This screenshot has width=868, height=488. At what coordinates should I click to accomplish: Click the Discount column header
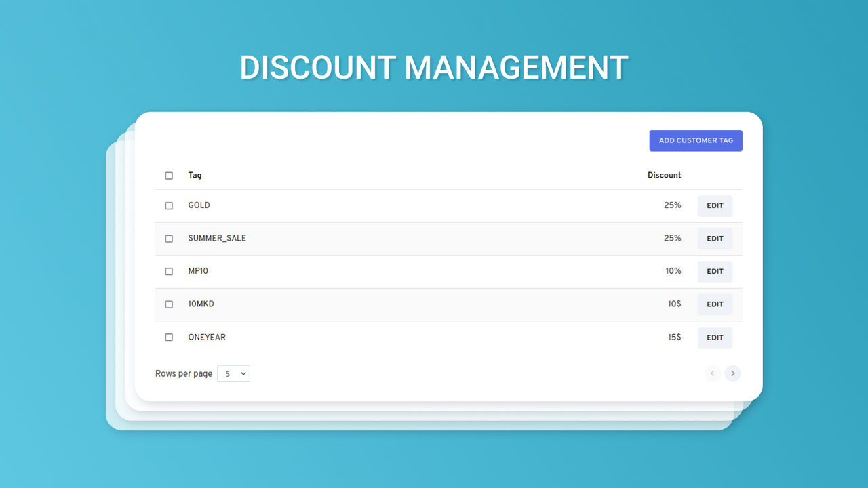coord(664,175)
